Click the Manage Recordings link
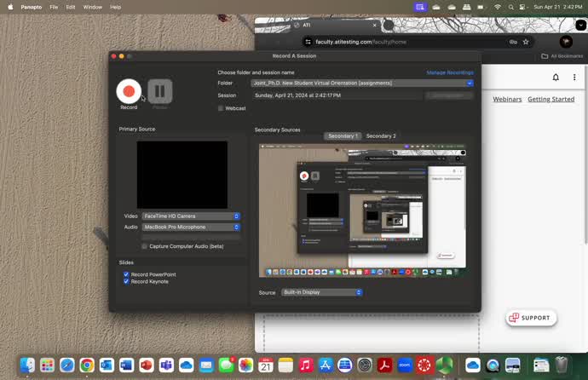The image size is (588, 380). click(x=450, y=73)
